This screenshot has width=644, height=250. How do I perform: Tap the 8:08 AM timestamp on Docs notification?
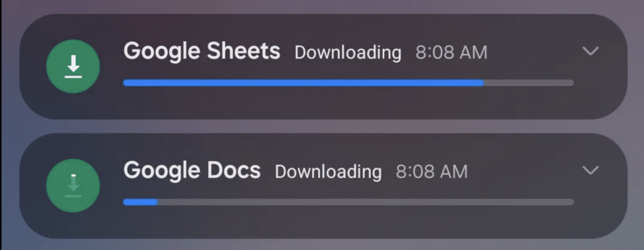coord(432,172)
